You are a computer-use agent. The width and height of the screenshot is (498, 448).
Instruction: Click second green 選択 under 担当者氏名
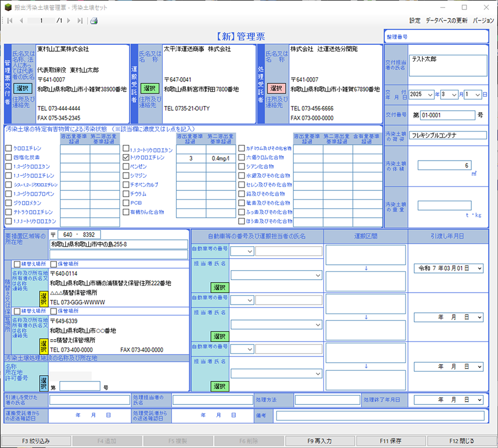[x=220, y=336]
